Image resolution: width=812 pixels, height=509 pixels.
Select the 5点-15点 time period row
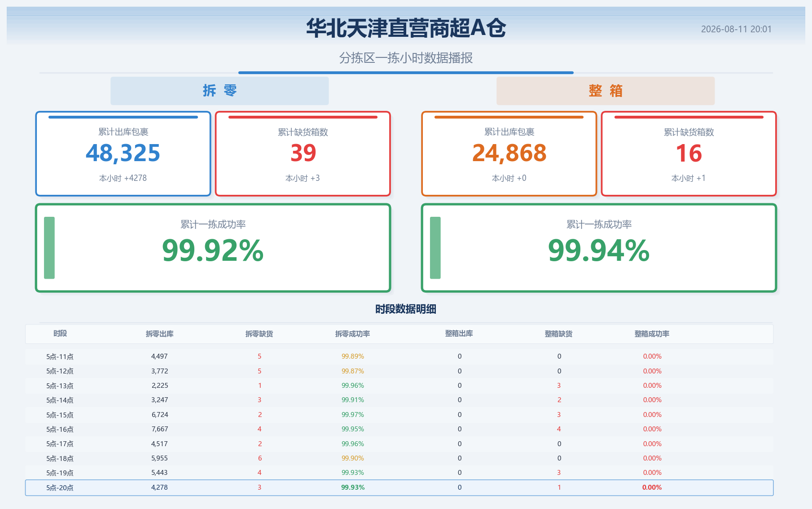399,415
